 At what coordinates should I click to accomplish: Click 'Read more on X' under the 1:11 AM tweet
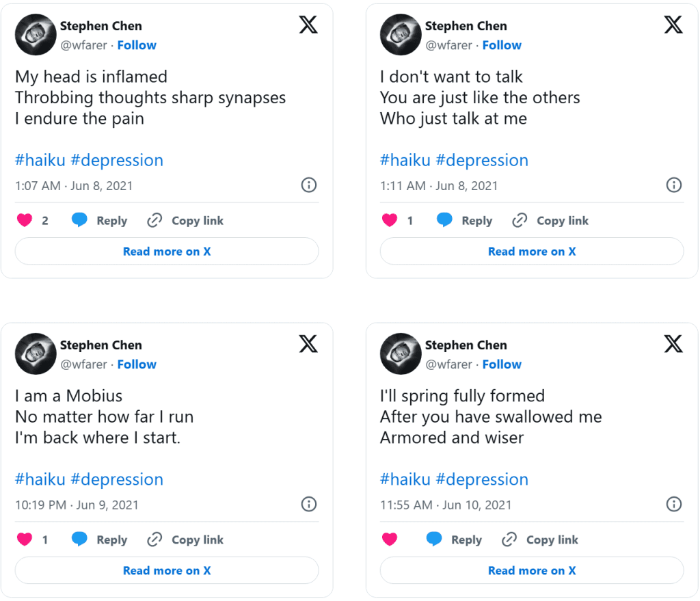point(532,252)
